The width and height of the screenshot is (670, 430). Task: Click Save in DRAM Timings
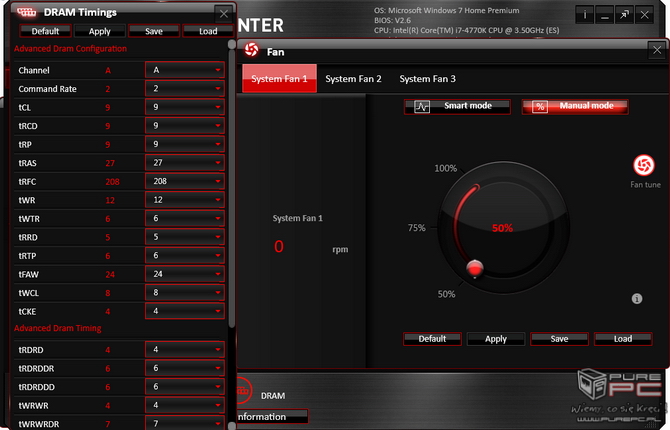154,31
